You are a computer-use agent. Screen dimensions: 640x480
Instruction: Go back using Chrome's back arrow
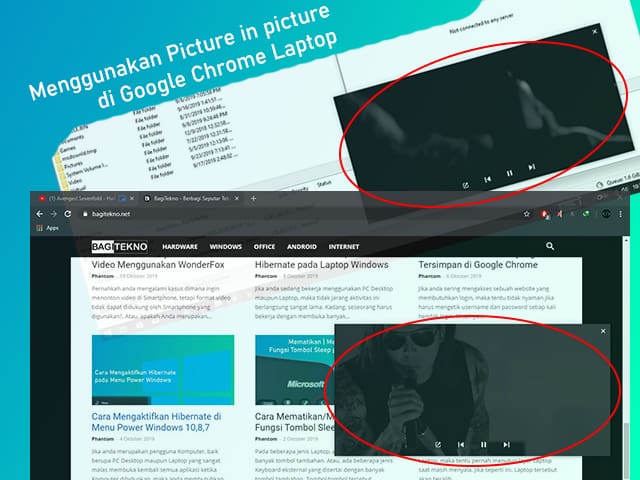pos(40,214)
